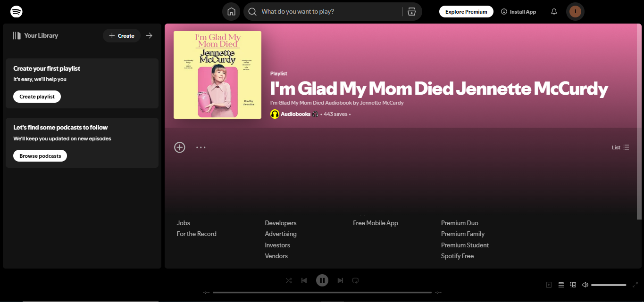644x302 pixels.
Task: Click the browse icon inside the search bar
Action: (411, 11)
